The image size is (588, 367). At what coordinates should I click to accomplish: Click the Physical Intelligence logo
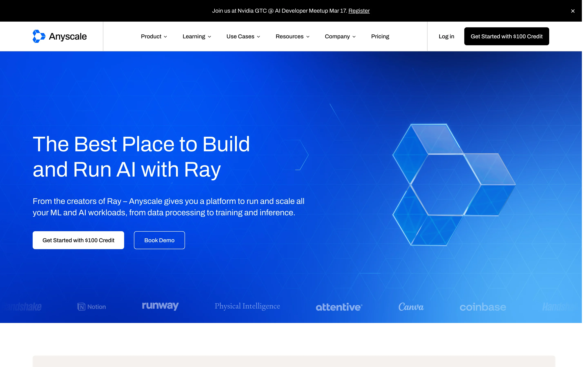[x=247, y=306]
